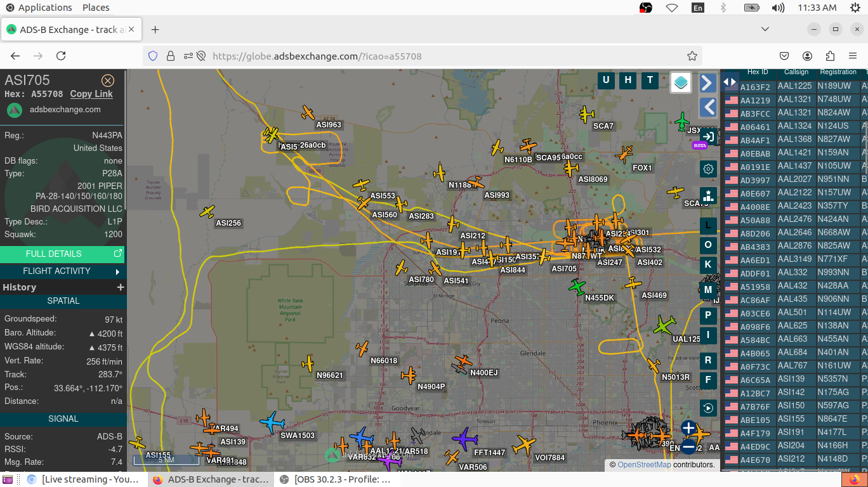Open the En keyboard layout indicator
Screen dimensions: 868x487
click(x=698, y=8)
